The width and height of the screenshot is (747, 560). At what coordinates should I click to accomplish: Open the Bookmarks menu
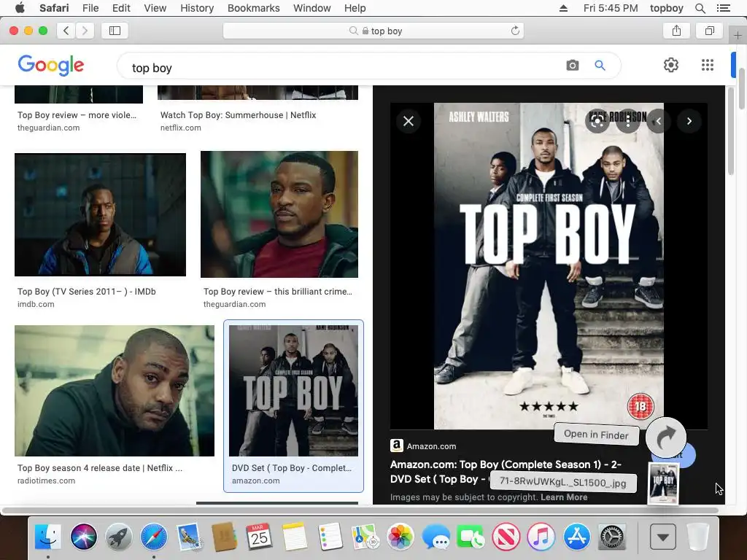[253, 8]
